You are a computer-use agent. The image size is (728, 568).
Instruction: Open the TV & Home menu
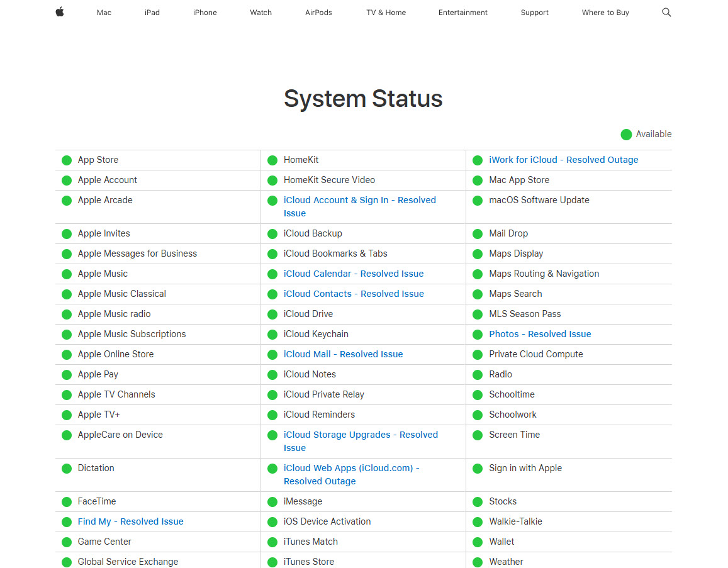(x=386, y=13)
